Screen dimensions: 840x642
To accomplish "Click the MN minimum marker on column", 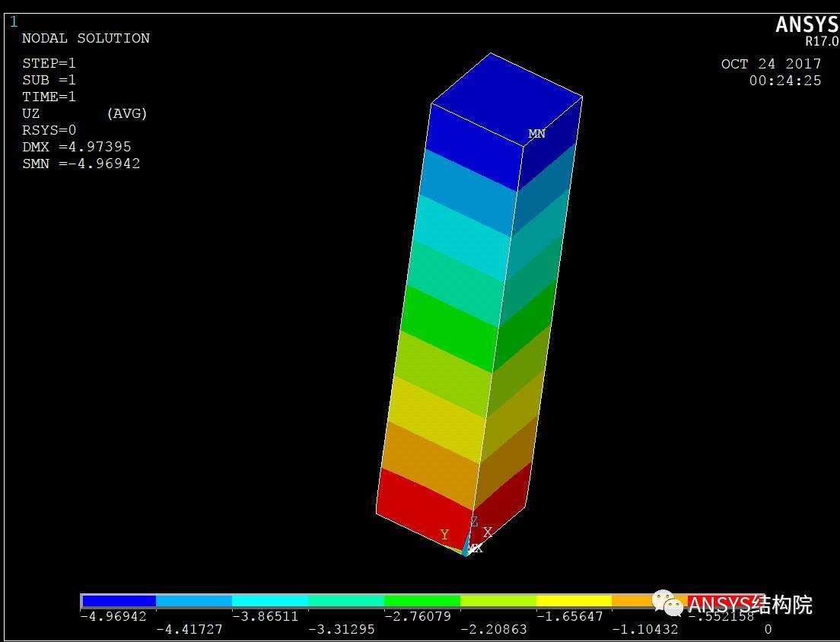I will [x=536, y=133].
